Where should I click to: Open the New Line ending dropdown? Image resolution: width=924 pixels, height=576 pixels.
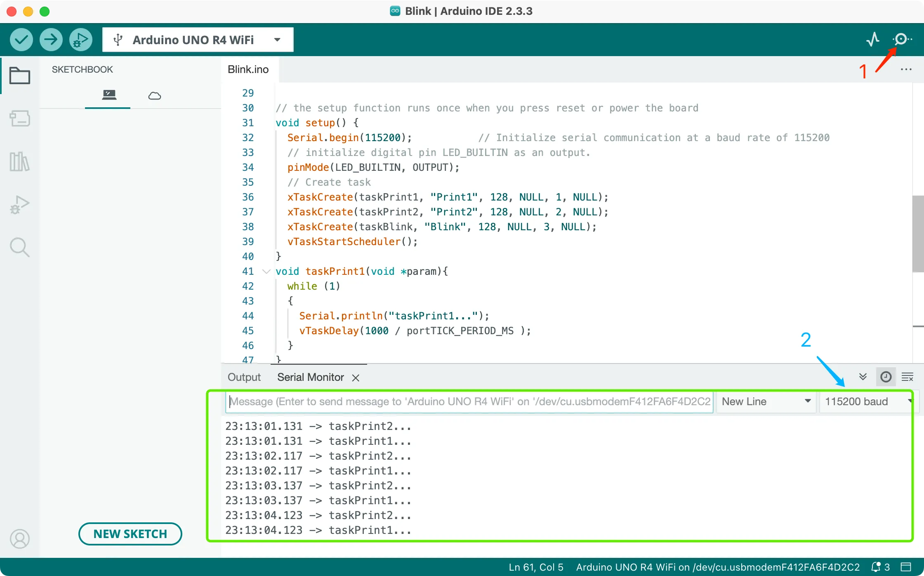766,401
